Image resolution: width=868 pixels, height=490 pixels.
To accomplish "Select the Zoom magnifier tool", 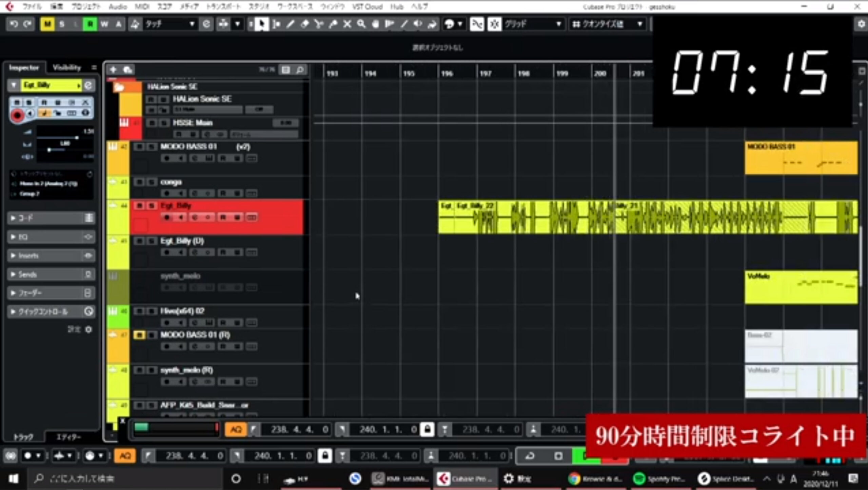I will [x=361, y=24].
